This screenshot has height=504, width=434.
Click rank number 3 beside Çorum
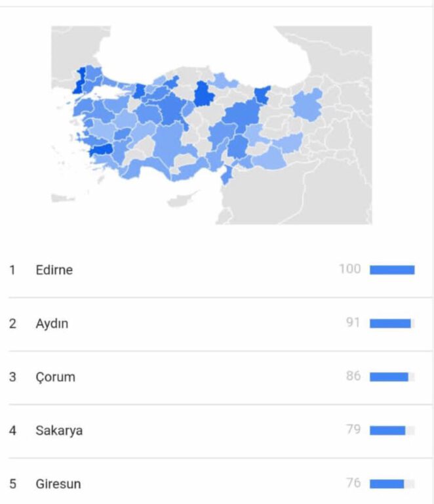click(x=12, y=377)
